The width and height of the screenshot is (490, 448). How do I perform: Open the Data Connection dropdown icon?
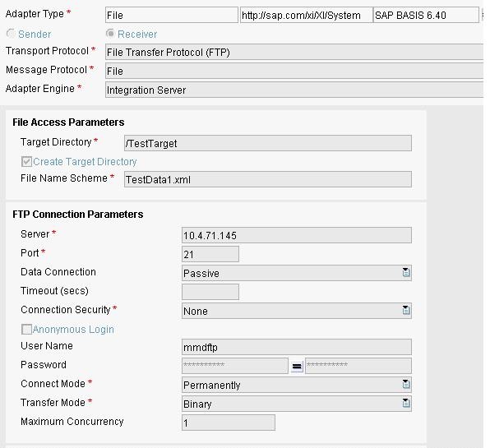coord(405,272)
